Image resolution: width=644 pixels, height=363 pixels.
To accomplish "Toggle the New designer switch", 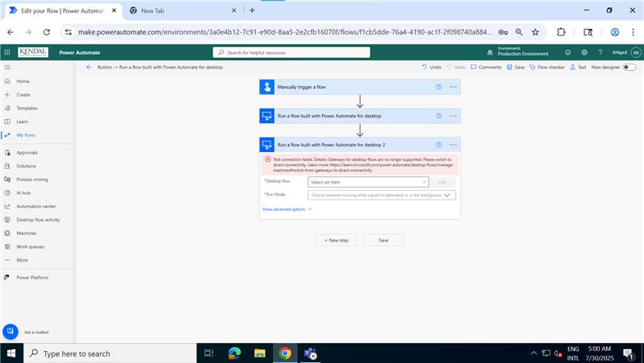I will click(x=630, y=67).
